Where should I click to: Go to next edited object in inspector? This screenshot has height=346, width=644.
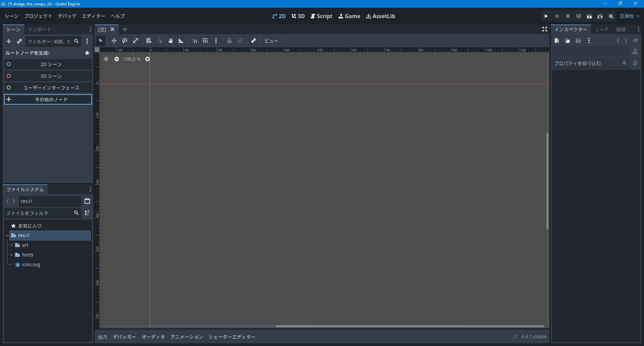(x=626, y=41)
